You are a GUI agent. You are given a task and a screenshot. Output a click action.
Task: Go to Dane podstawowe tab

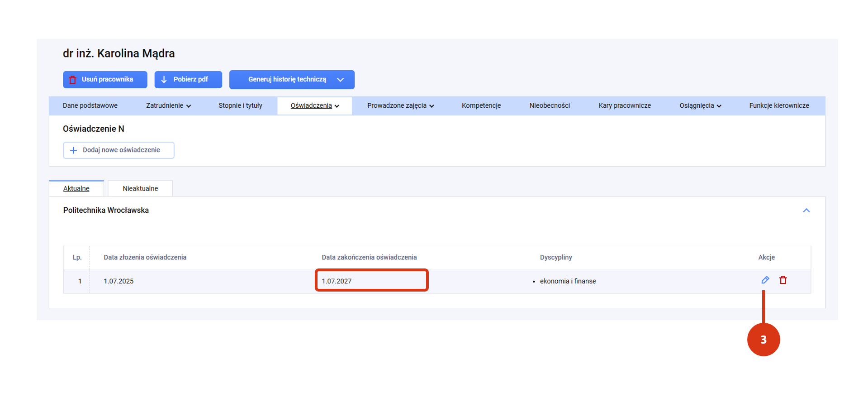[90, 105]
